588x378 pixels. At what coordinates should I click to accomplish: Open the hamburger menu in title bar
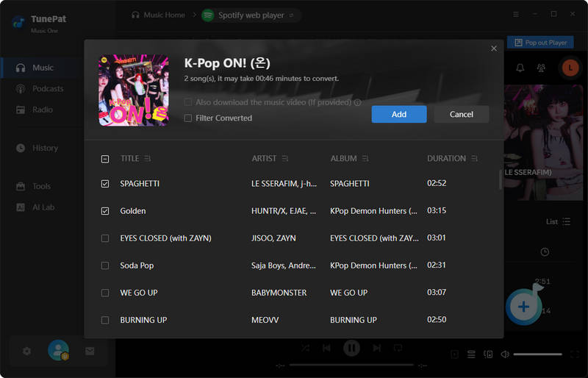pyautogui.click(x=516, y=14)
